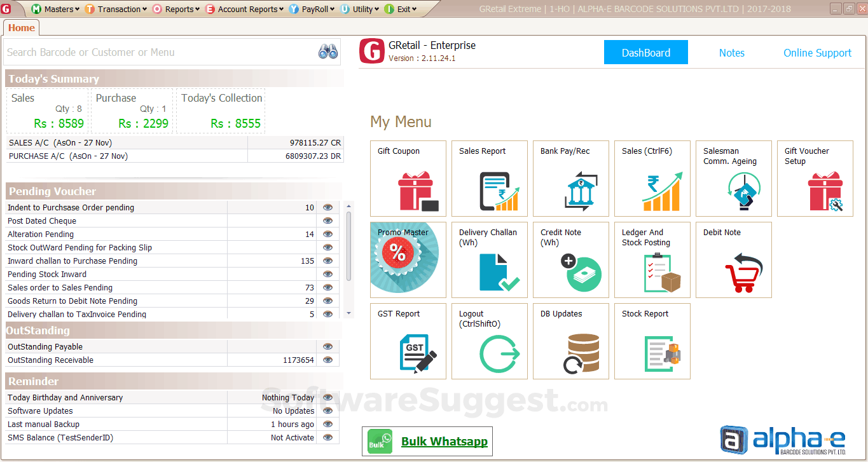Switch to the DashBoard tab
This screenshot has width=868, height=462.
click(x=646, y=53)
